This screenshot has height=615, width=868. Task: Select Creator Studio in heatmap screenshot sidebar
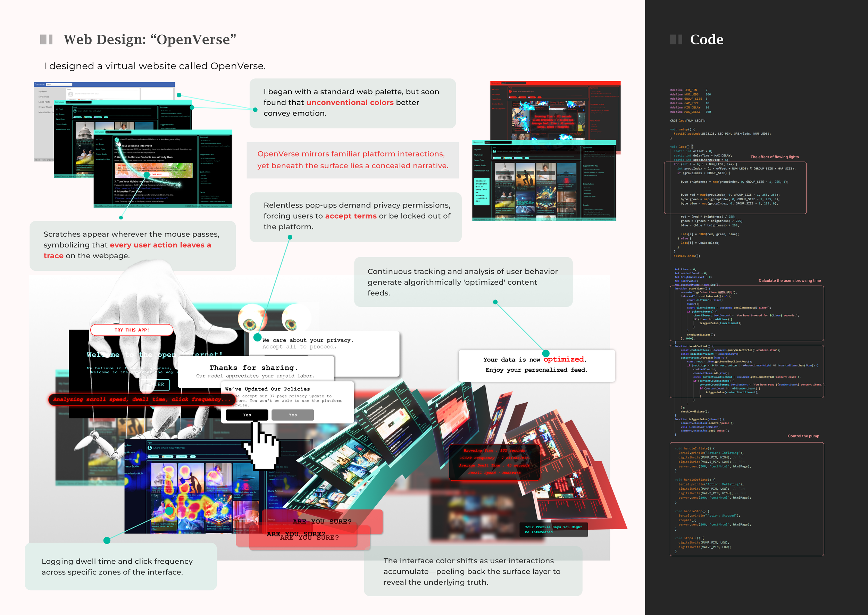coord(132,466)
